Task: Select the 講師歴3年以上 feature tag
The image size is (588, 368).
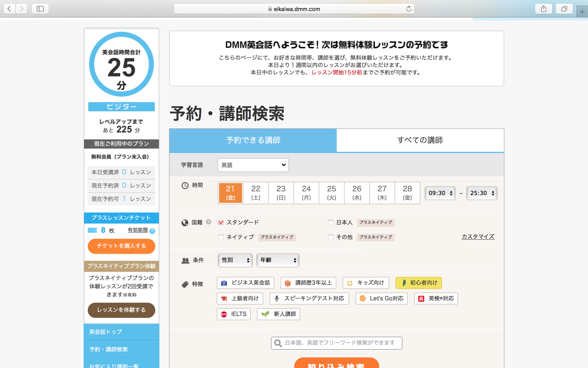Action: point(308,283)
